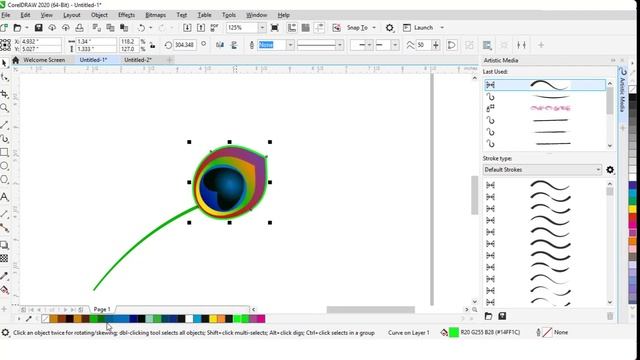Open stroke settings gear in Artistic Media
640x360 pixels.
point(610,170)
